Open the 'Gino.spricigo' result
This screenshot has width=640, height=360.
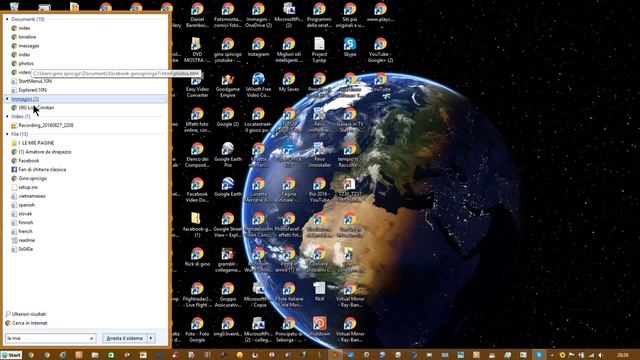(x=33, y=178)
